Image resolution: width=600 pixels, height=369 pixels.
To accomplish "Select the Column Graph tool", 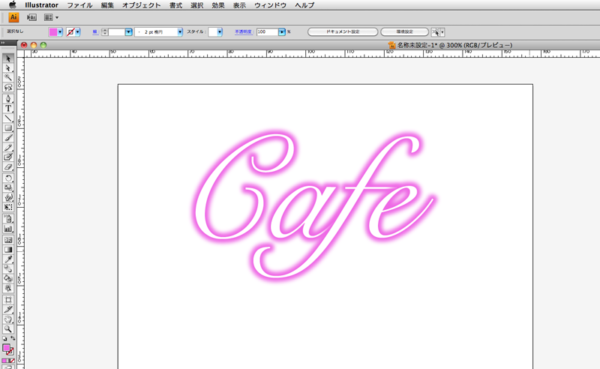I will [x=8, y=229].
